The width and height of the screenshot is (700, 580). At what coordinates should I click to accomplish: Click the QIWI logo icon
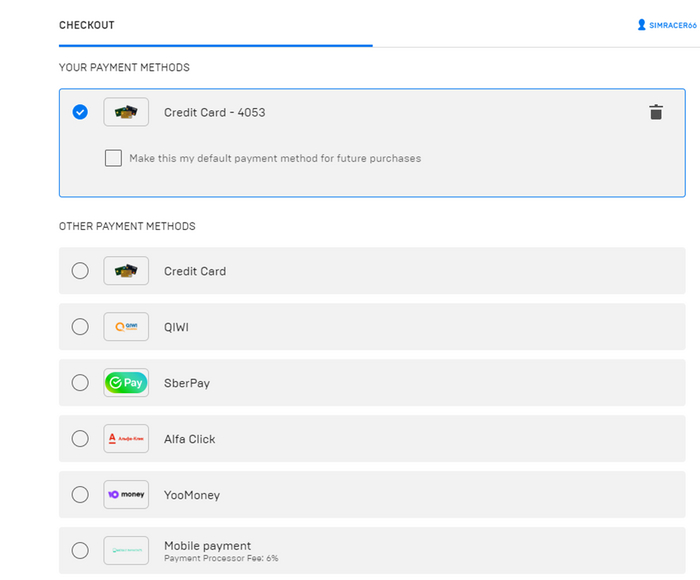(x=126, y=327)
